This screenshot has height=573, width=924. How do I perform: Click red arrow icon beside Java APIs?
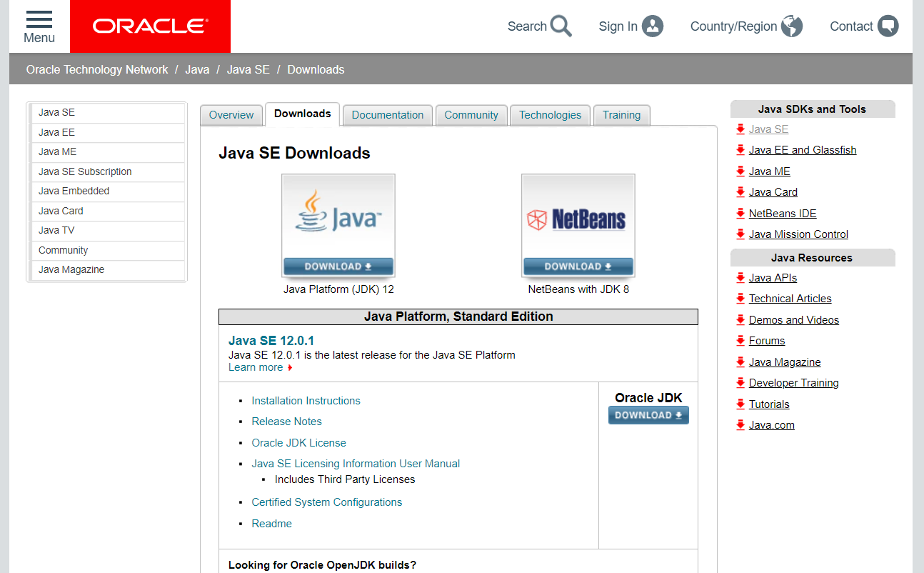pyautogui.click(x=740, y=278)
